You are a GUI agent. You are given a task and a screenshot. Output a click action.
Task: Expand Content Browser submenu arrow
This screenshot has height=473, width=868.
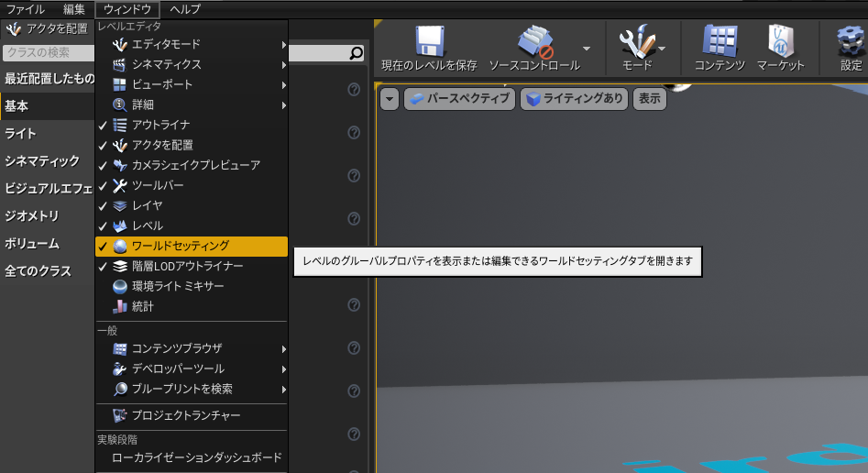[283, 349]
